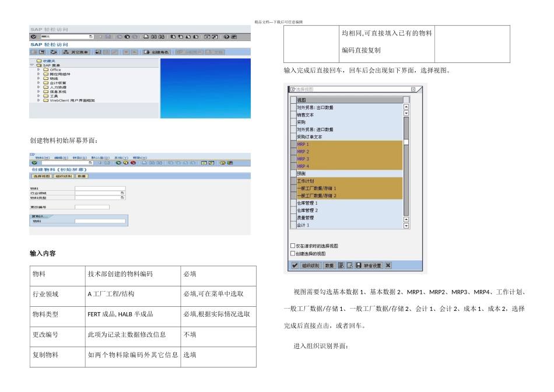Toggle the row selector for 工作计划

tap(293, 181)
